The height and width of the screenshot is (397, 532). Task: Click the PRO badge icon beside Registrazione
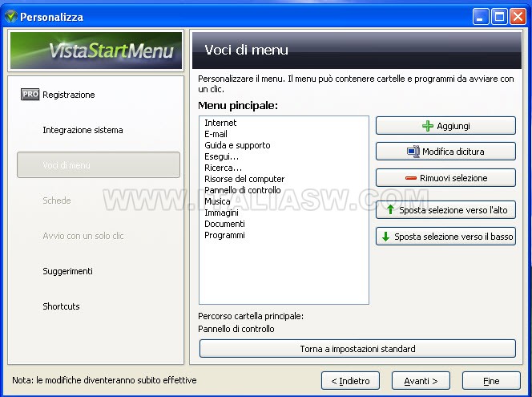coord(30,95)
